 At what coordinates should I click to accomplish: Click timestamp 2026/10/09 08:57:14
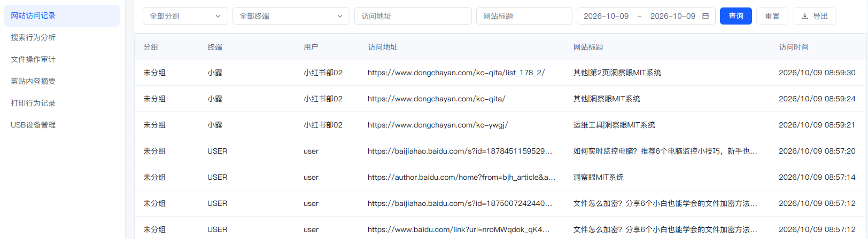pos(817,177)
